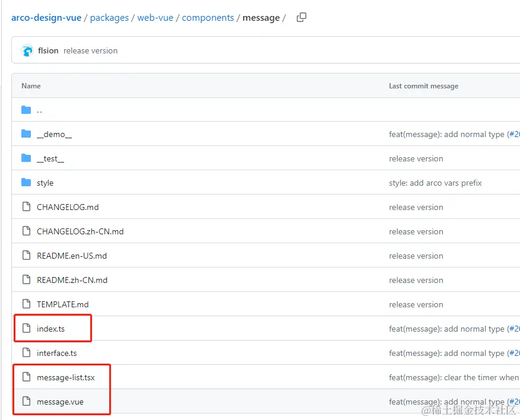Click the 'Name' column header
The height and width of the screenshot is (420, 520).
(x=31, y=86)
